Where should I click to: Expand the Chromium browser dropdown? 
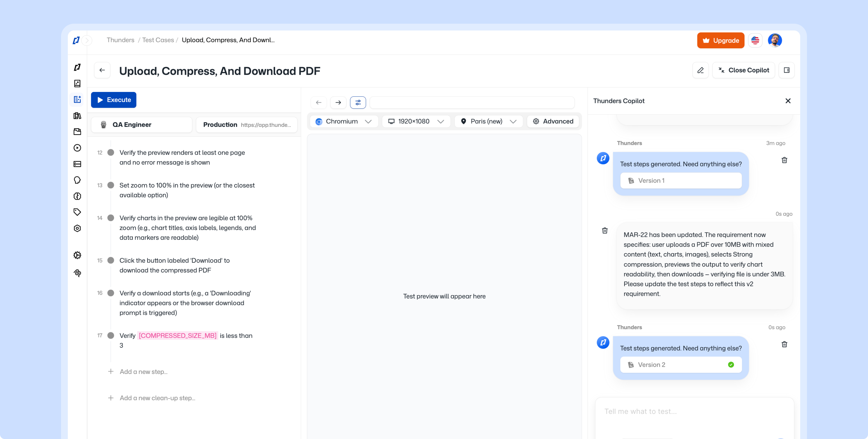(344, 121)
